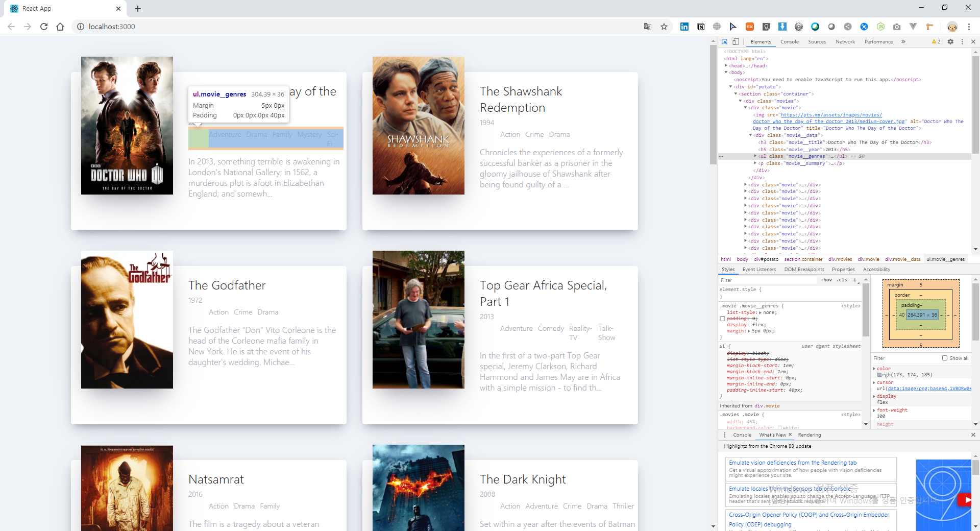The image size is (980, 531).
Task: Open DevTools customize menu (three dots)
Action: click(962, 42)
